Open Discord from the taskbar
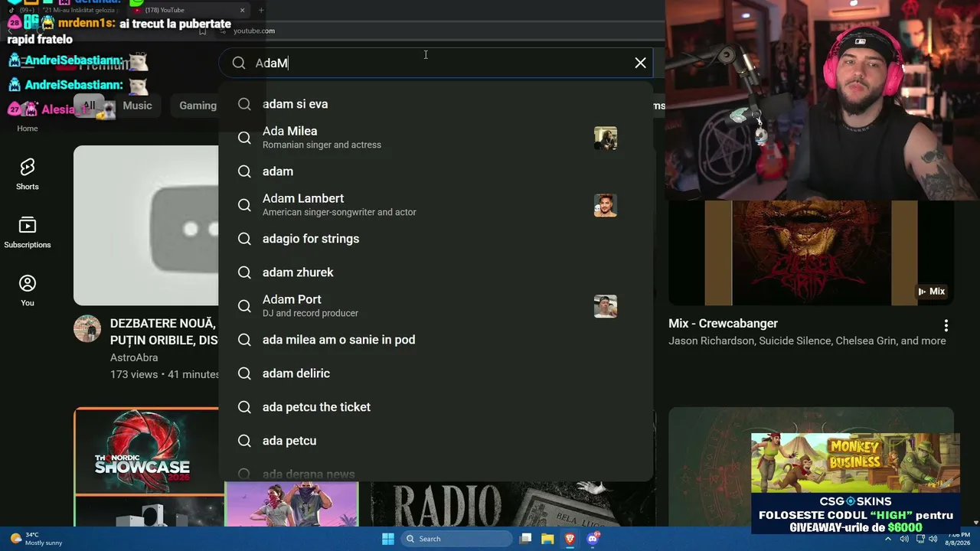 (593, 539)
